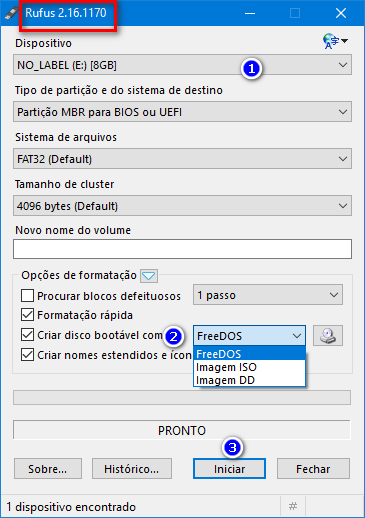This screenshot has width=365, height=518.
Task: Open the Histórico log button
Action: (x=132, y=469)
